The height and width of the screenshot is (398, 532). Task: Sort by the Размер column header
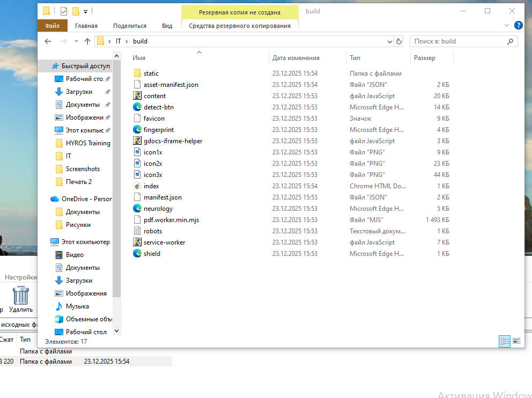coord(424,58)
